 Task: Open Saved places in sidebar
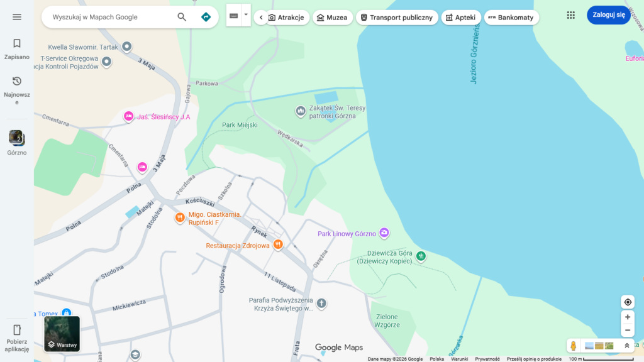point(17,48)
